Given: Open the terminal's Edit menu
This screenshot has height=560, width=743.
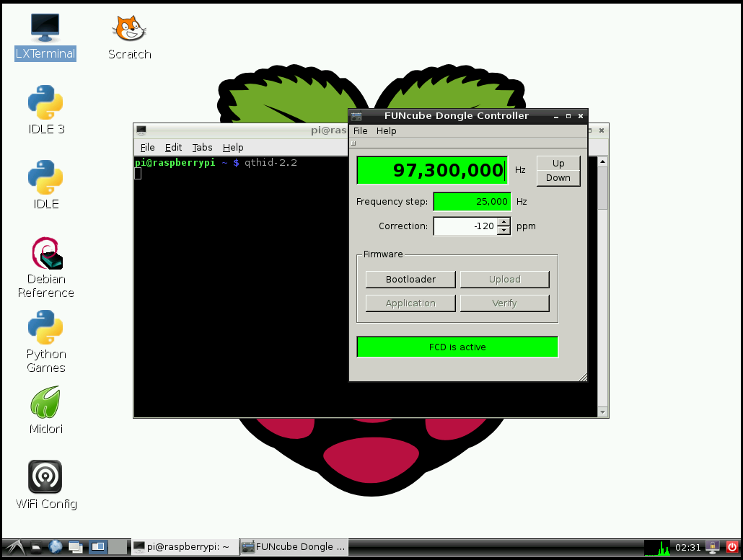Looking at the screenshot, I should (x=173, y=147).
